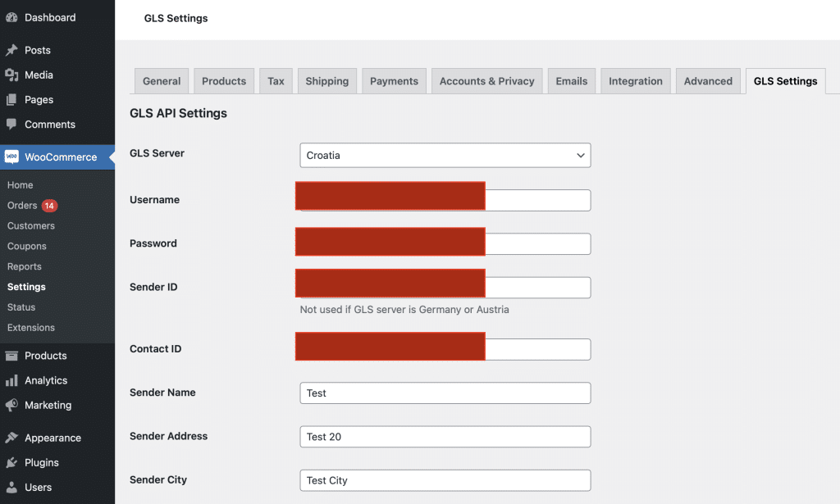Open the Orders submenu link
840x504 pixels.
point(22,206)
